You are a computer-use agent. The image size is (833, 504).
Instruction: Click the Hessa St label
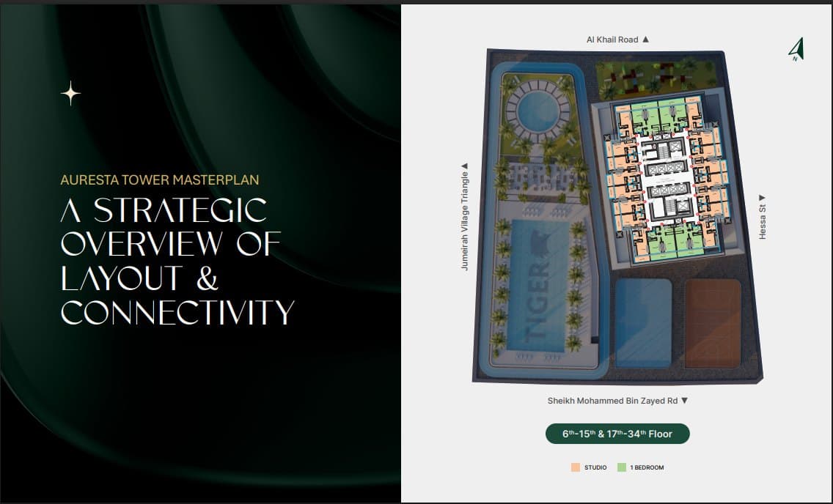point(763,222)
